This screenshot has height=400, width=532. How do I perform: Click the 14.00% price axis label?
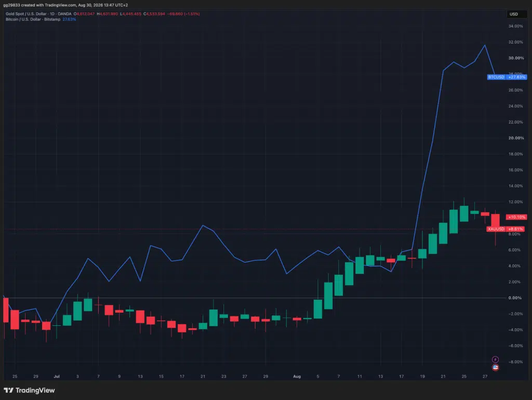[x=515, y=185]
